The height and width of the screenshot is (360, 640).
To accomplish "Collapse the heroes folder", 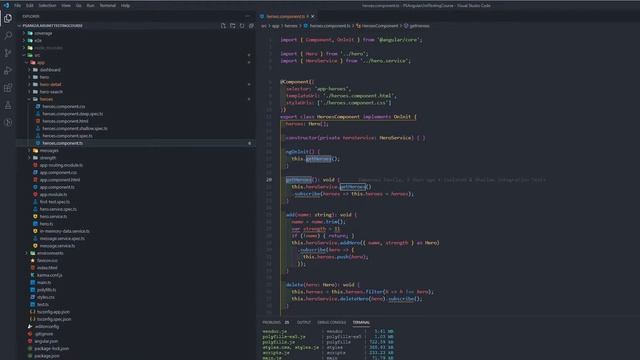I will pyautogui.click(x=46, y=99).
